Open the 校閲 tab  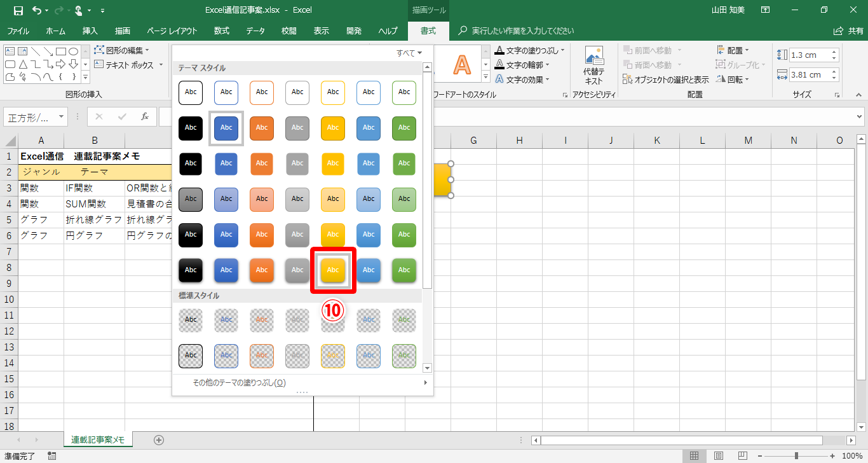[x=289, y=31]
